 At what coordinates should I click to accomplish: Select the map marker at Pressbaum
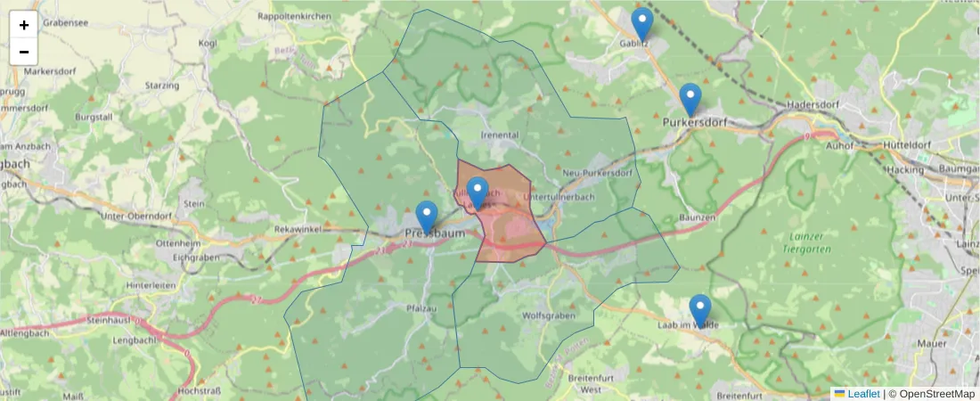point(427,217)
